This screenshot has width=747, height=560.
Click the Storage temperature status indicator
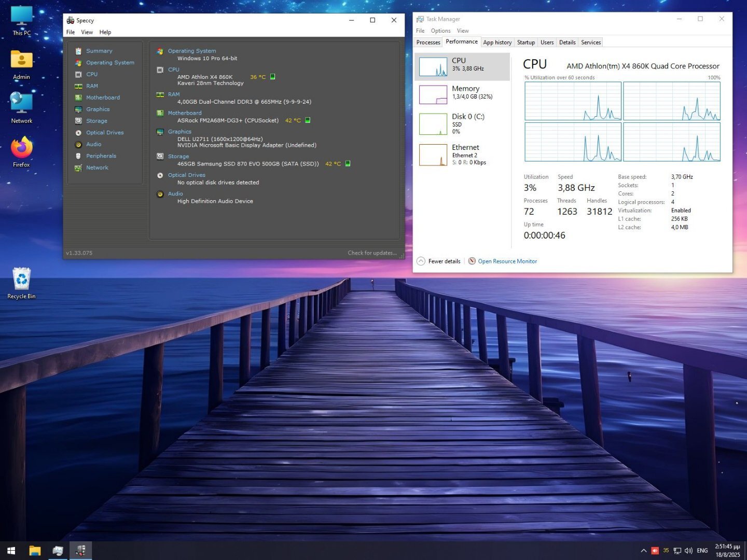[348, 163]
